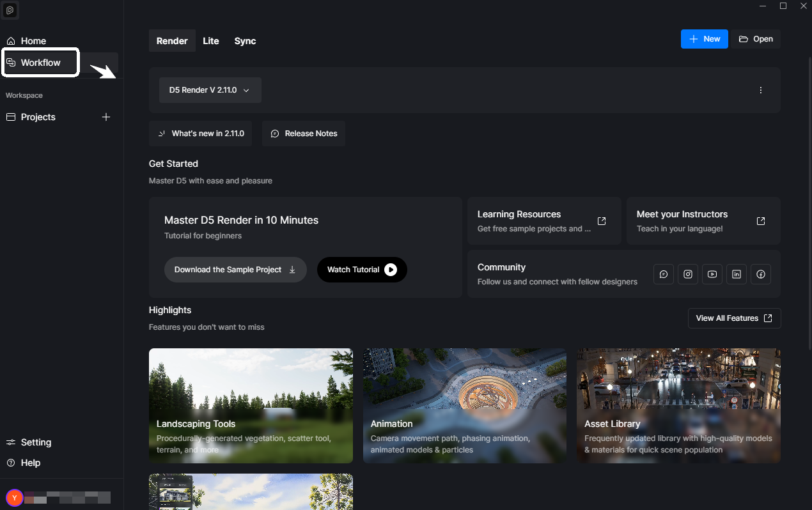Add a new project with plus icon
Screen dimensions: 812x510
[x=106, y=117]
